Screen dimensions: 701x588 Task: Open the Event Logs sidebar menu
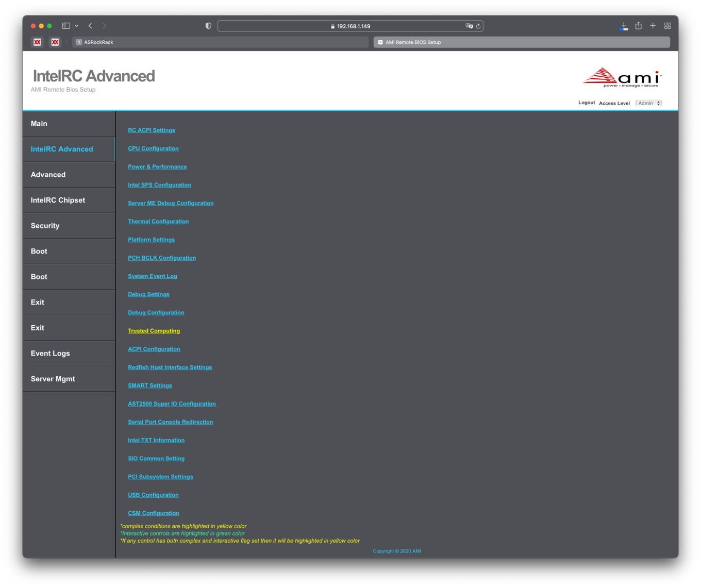click(69, 354)
